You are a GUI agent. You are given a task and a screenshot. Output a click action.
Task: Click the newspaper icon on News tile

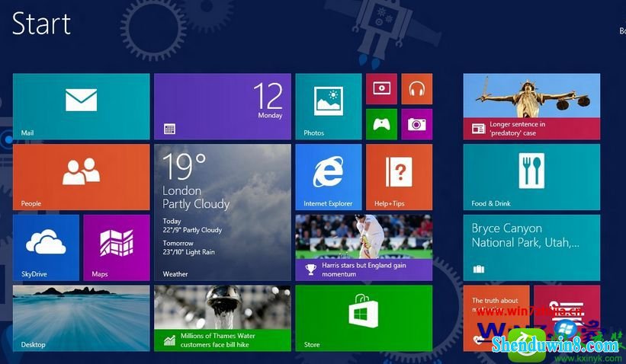(478, 129)
